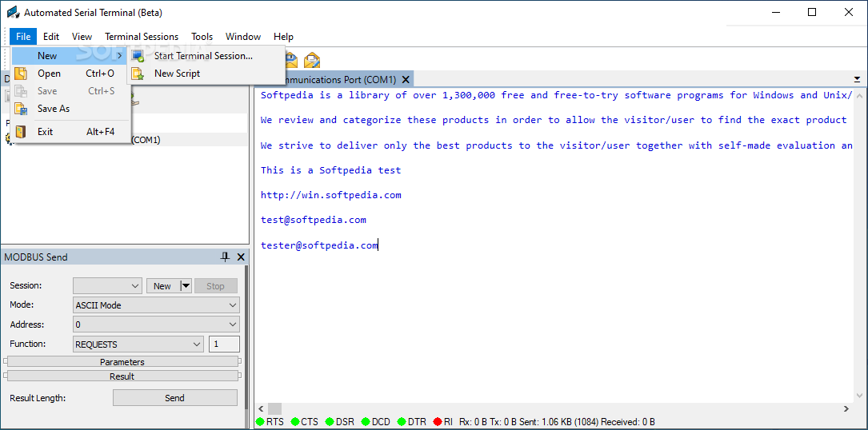Click the terminal's scroll left arrow
868x430 pixels.
click(260, 409)
